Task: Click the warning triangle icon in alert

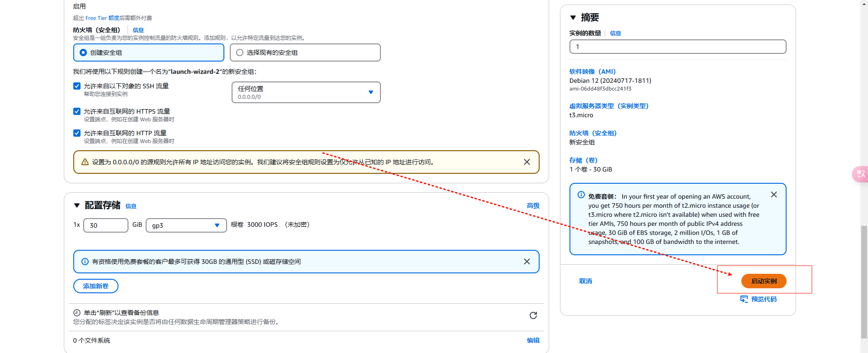Action: [85, 162]
